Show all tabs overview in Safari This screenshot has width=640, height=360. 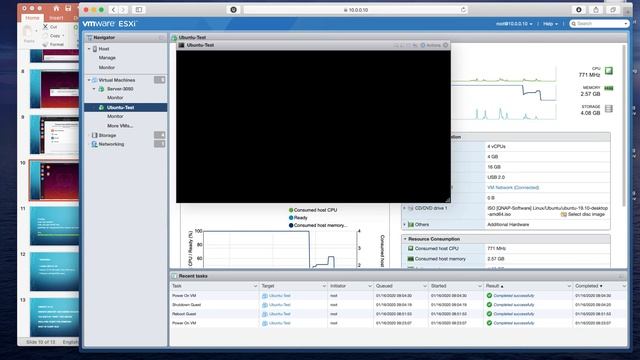click(x=613, y=9)
